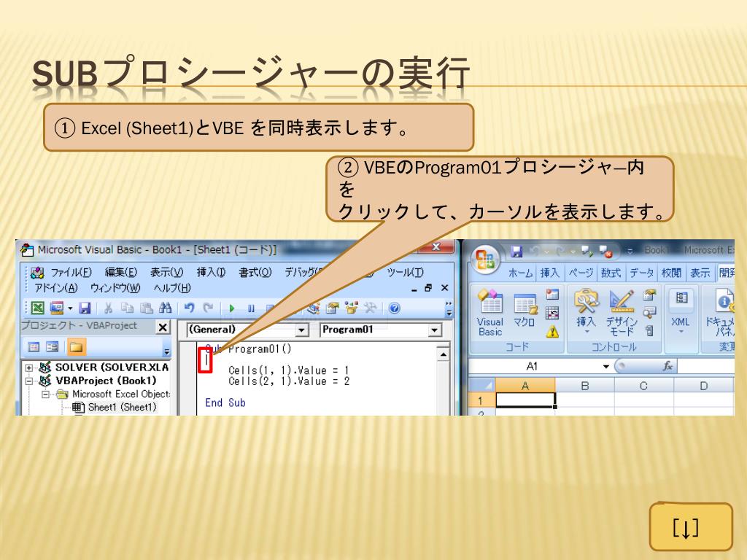This screenshot has height=560, width=747.
Task: Click the Record Macro icon in コード group
Action: click(552, 295)
